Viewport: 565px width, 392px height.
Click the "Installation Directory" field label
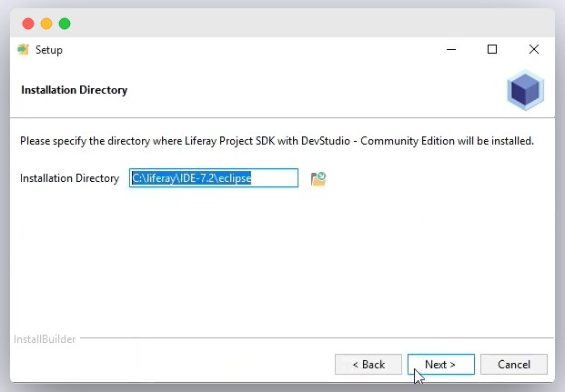pyautogui.click(x=69, y=178)
